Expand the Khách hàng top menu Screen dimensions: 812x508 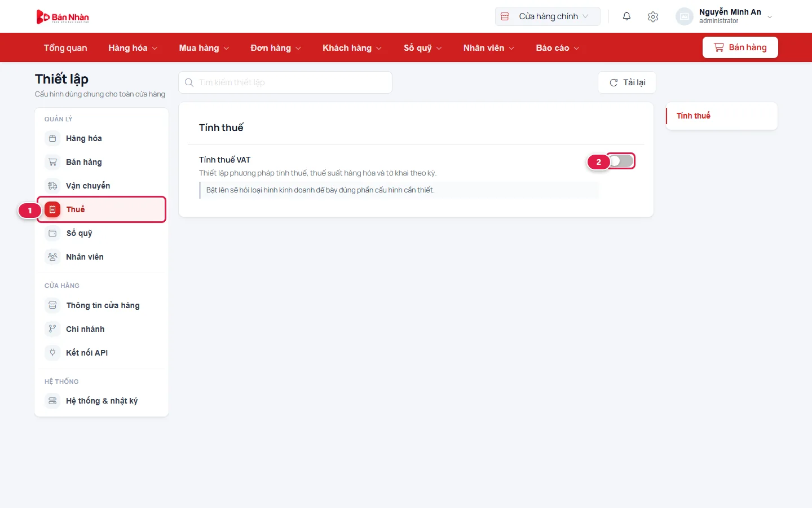(x=352, y=48)
